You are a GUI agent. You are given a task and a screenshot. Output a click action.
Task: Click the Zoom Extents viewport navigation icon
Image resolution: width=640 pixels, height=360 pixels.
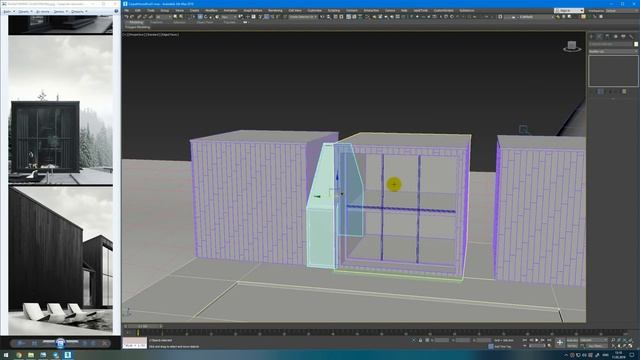[625, 340]
